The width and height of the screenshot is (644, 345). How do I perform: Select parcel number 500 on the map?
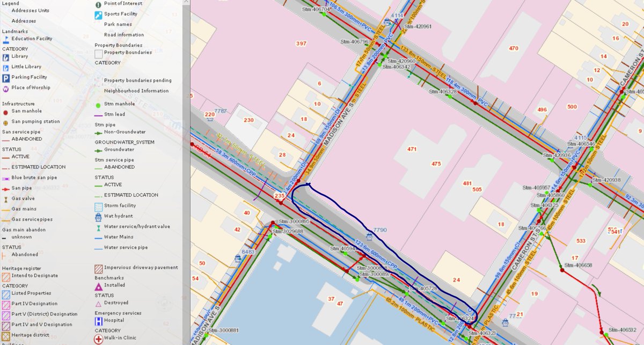pyautogui.click(x=571, y=106)
